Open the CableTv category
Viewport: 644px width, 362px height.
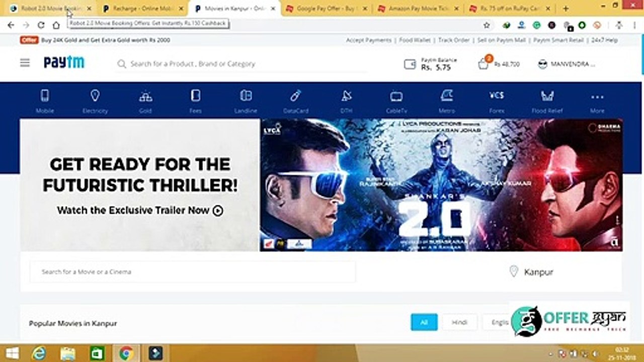[x=396, y=101]
